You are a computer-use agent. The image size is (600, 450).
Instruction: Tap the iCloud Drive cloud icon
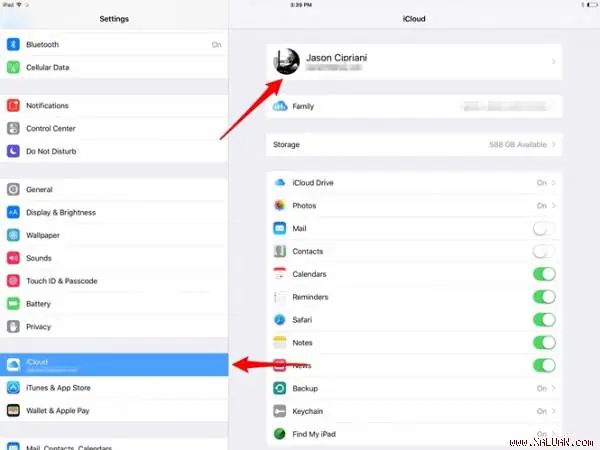280,183
